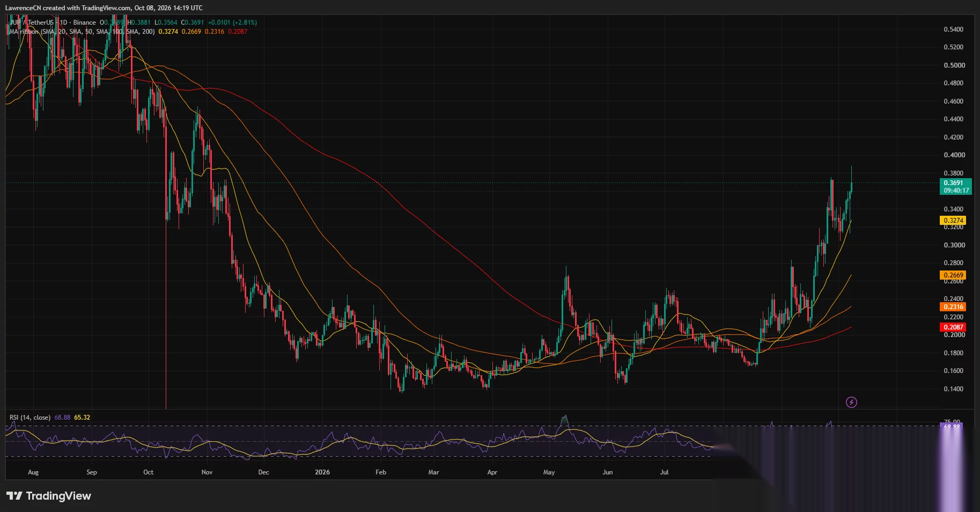
Task: Click the yellow 0.3274 price scale label
Action: tap(953, 221)
